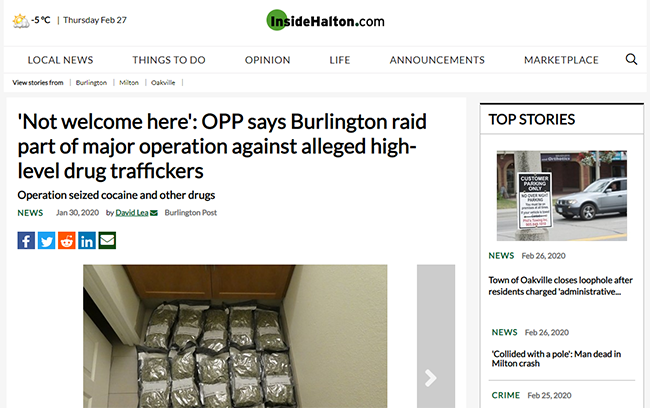This screenshot has width=650, height=408.
Task: Open the search magnifier icon
Action: (x=631, y=59)
